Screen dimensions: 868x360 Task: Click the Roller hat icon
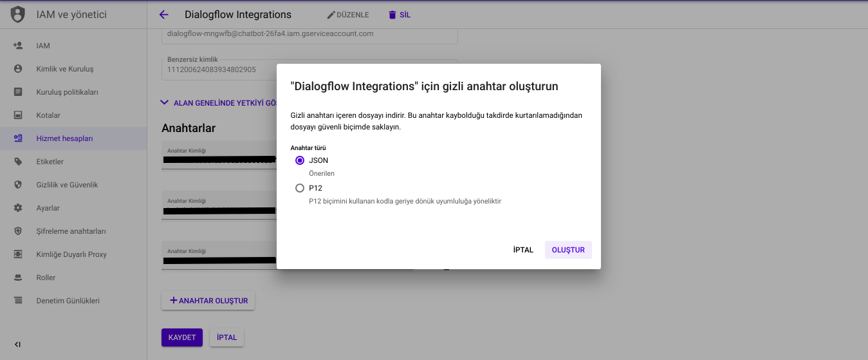tap(18, 278)
